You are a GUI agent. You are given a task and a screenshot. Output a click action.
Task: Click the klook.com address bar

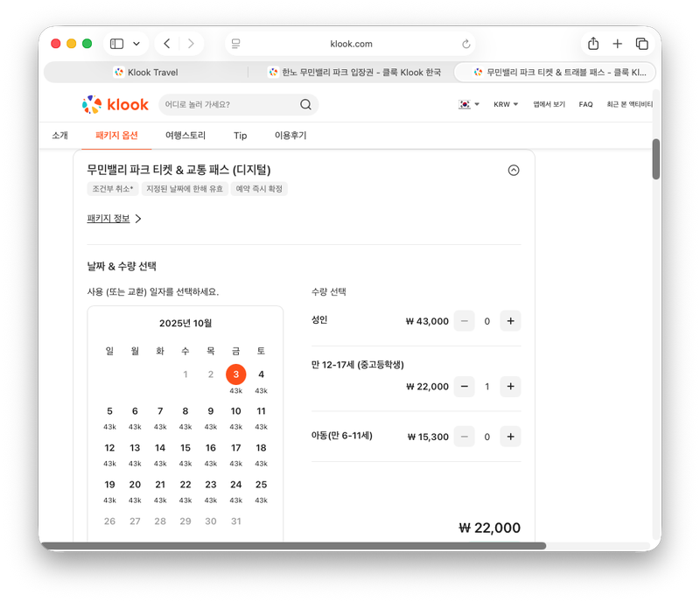point(351,44)
